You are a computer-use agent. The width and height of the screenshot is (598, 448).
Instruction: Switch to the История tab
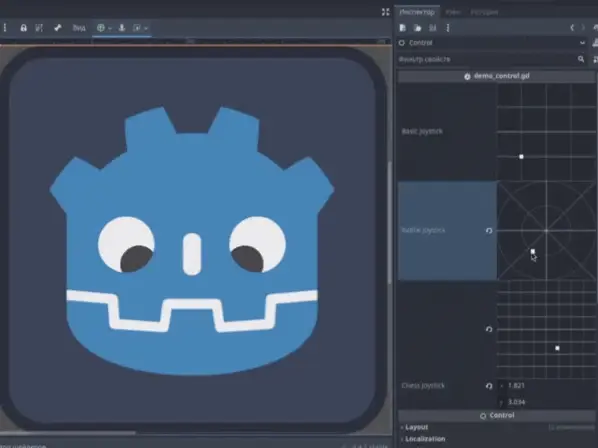484,12
